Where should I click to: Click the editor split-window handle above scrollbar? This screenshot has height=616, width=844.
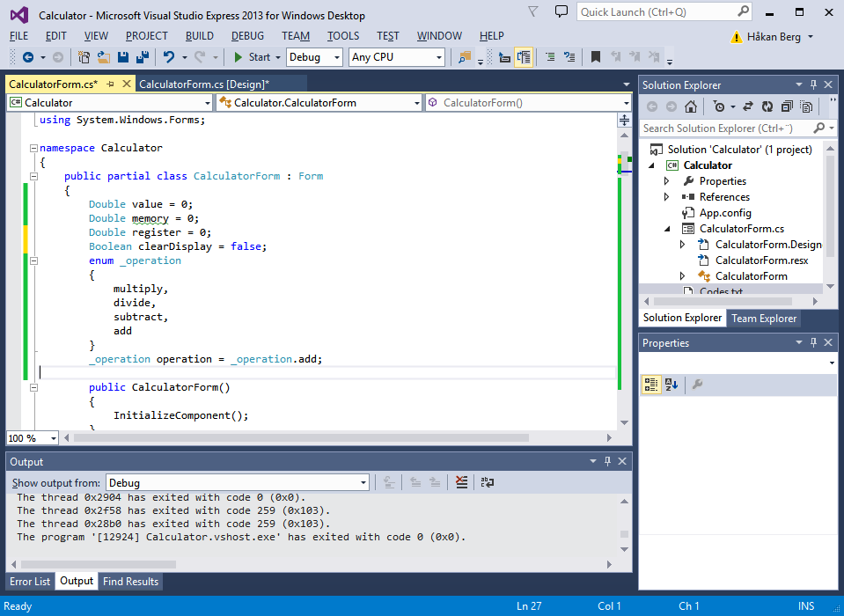pos(624,121)
